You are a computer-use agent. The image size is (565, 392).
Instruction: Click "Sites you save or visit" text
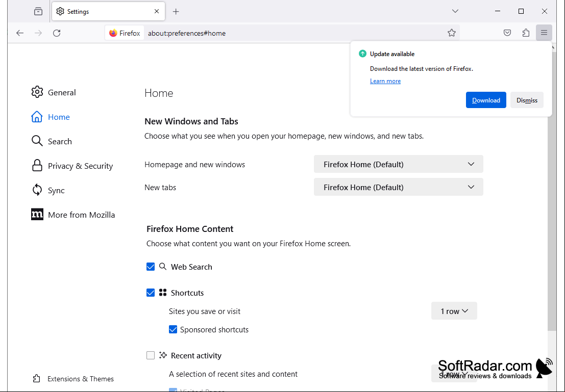[205, 311]
